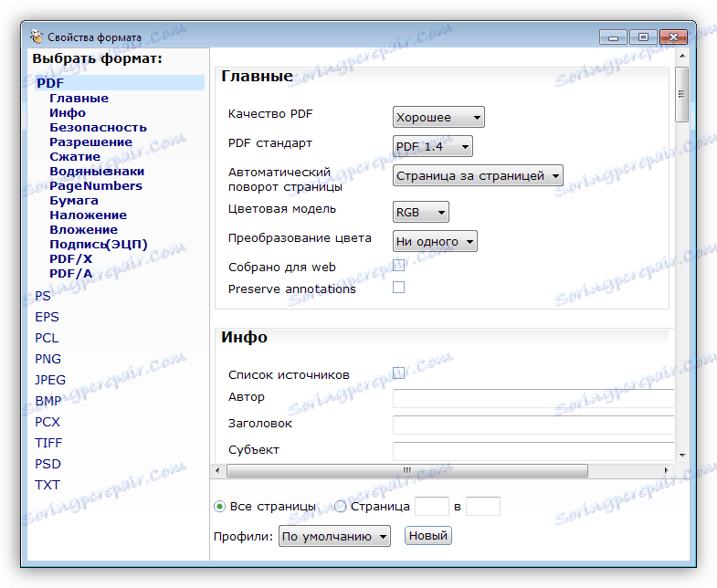717x588 pixels.
Task: Click the vertical scrollbar thumb
Action: click(681, 94)
